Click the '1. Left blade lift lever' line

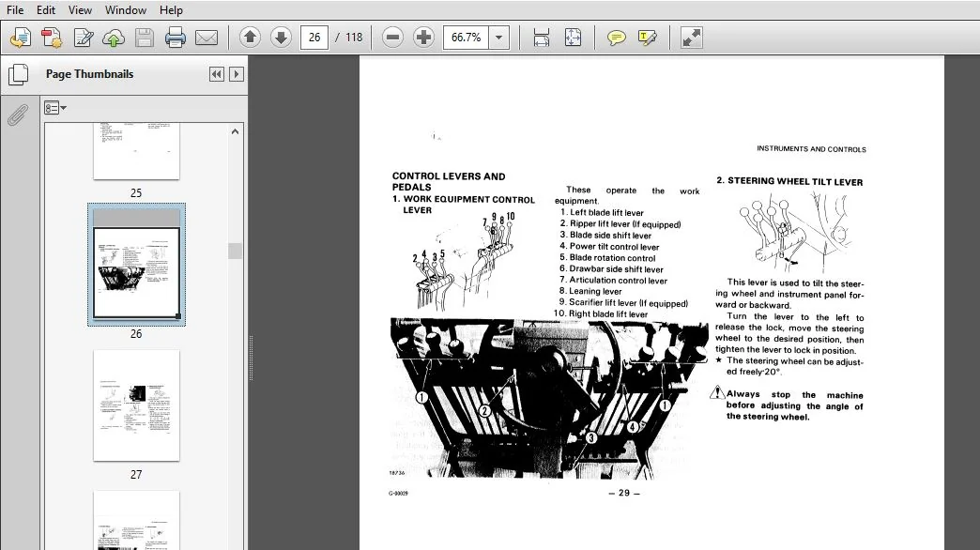click(602, 212)
